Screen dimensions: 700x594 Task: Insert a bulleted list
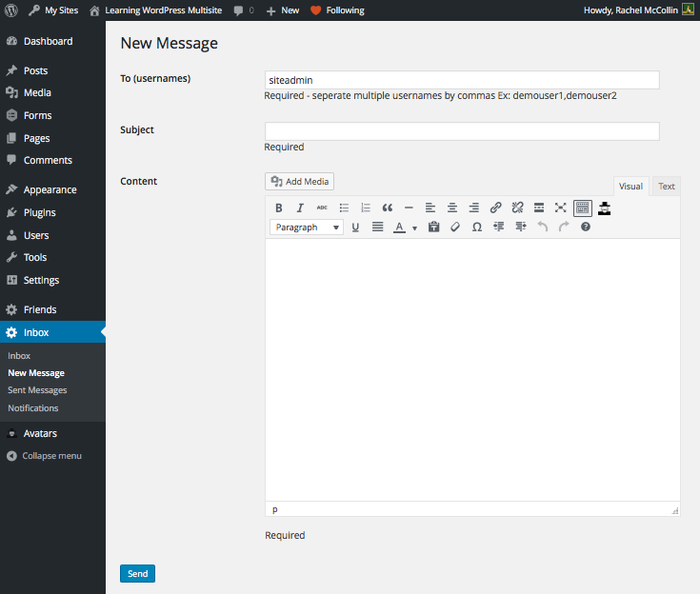coord(344,208)
